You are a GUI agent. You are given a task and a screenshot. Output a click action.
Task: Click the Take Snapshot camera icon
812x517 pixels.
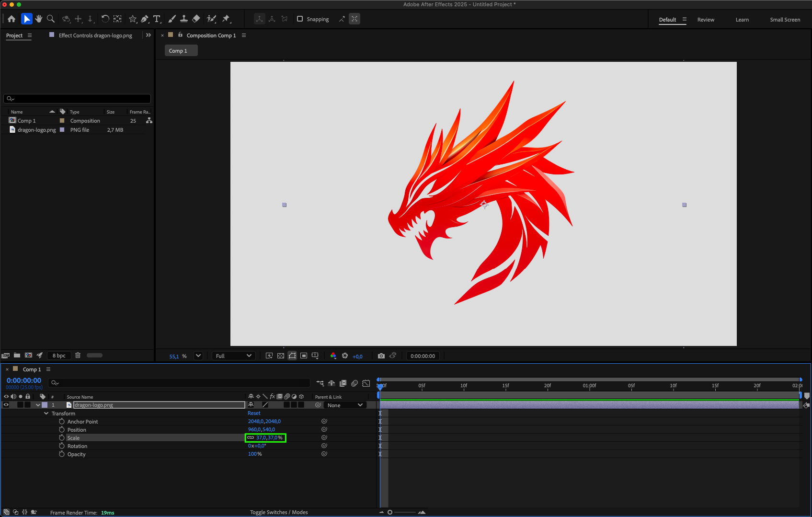pyautogui.click(x=381, y=356)
